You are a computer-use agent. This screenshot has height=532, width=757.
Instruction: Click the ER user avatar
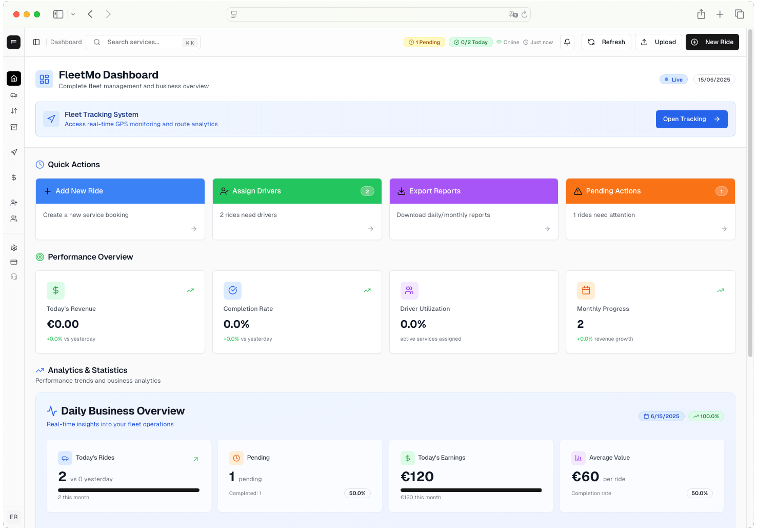pos(14,517)
